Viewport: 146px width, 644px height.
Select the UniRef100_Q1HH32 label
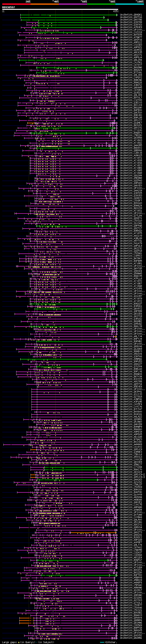click(131, 50)
